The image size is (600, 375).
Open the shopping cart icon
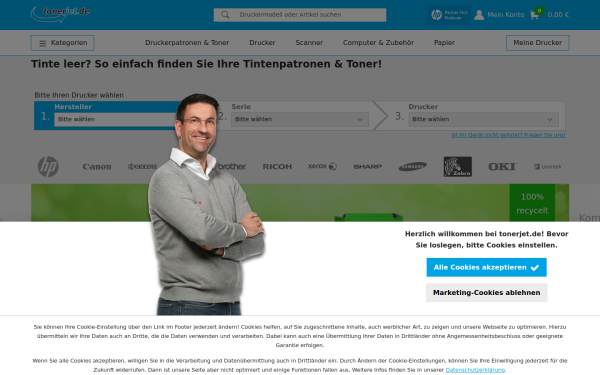click(536, 14)
